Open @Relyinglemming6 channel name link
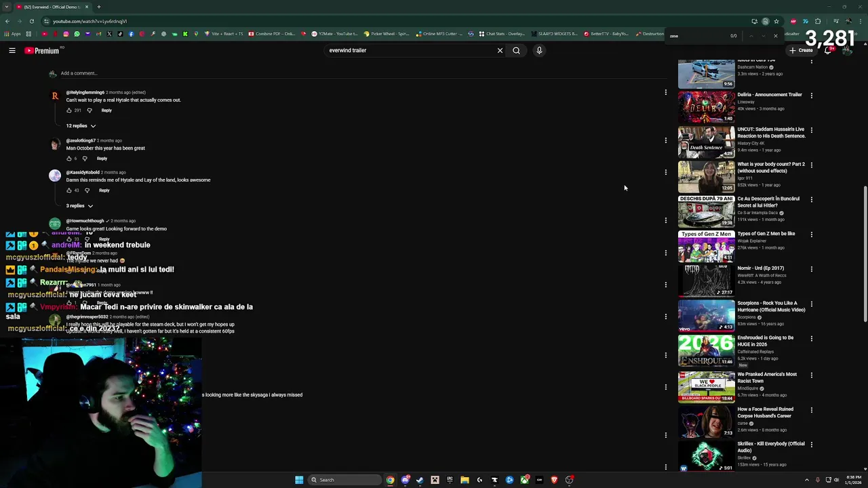The image size is (868, 488). [x=85, y=92]
